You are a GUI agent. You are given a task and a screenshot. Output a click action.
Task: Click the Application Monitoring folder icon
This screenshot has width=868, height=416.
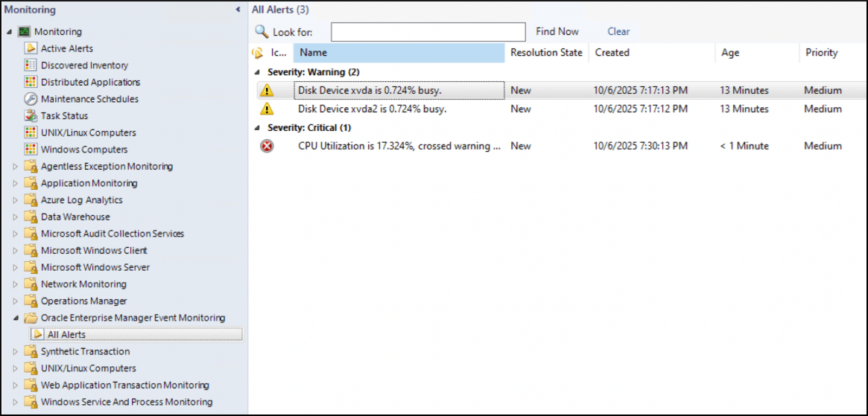click(x=31, y=183)
